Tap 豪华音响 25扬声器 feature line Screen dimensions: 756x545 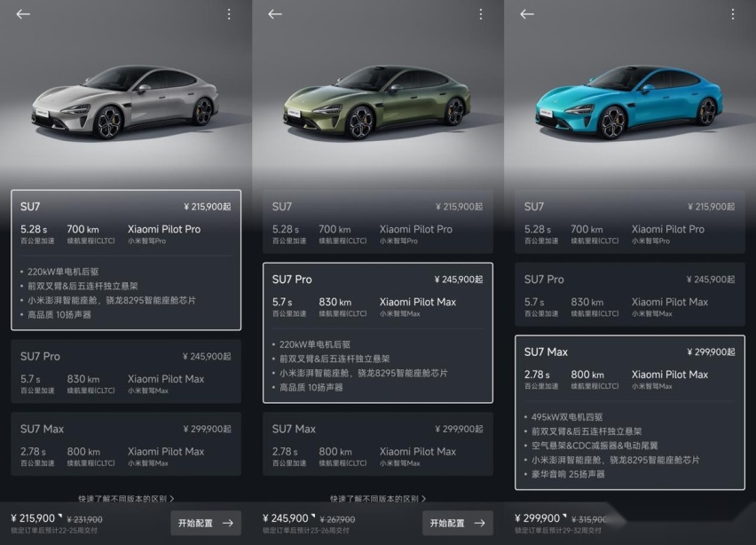pos(568,475)
